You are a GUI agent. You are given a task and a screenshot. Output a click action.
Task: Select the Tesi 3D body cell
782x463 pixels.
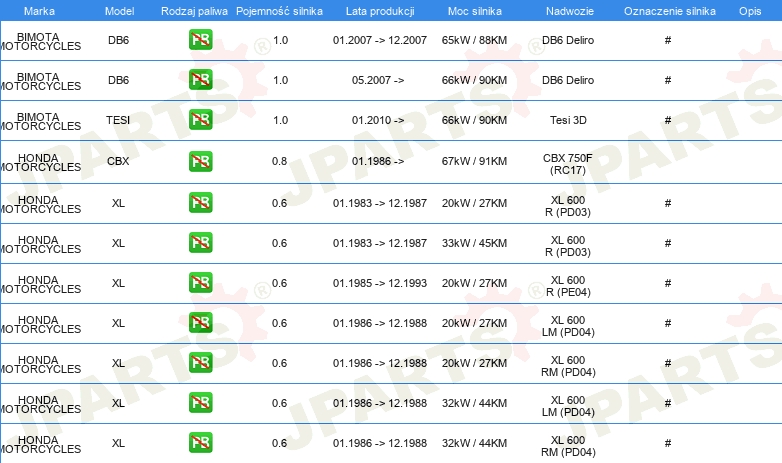coord(568,120)
